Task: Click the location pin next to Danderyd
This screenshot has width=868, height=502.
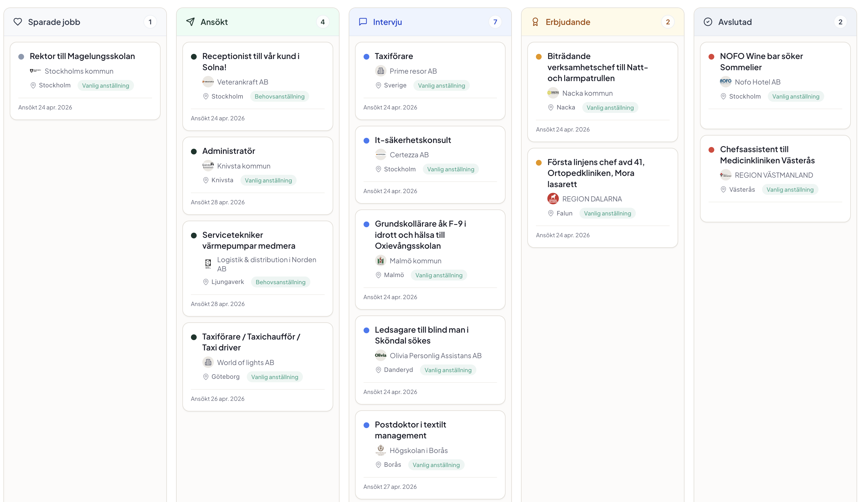Action: tap(378, 370)
